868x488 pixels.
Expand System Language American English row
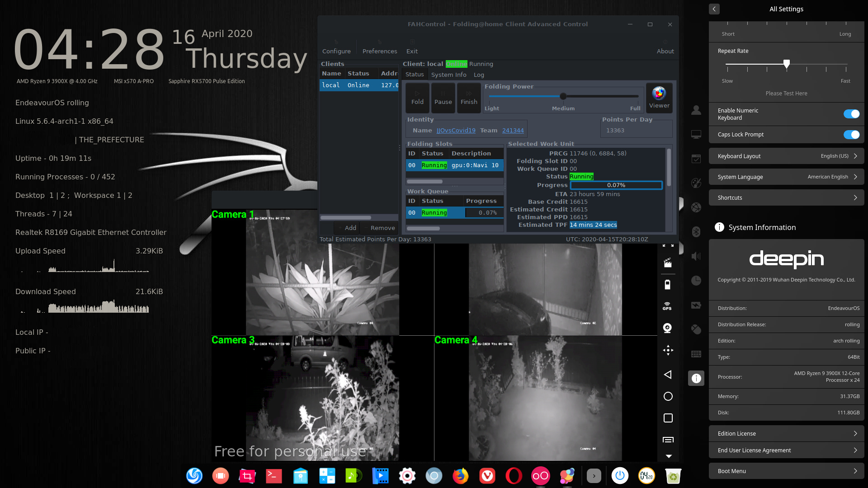[786, 177]
